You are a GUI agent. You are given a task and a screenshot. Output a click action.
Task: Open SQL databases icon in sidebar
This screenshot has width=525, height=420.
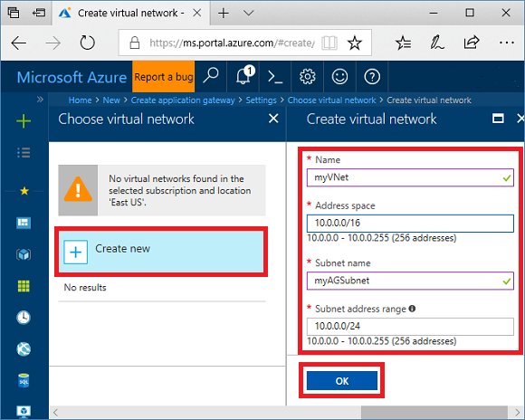[x=24, y=381]
